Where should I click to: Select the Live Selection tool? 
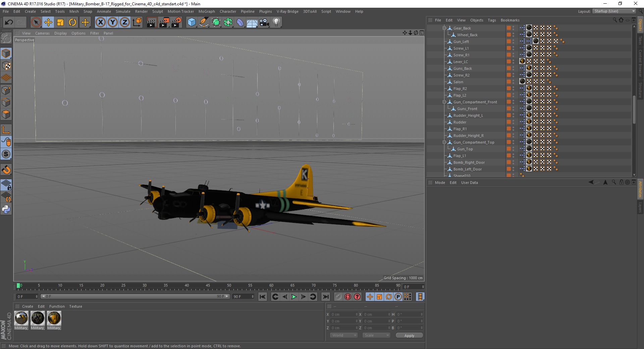[36, 22]
